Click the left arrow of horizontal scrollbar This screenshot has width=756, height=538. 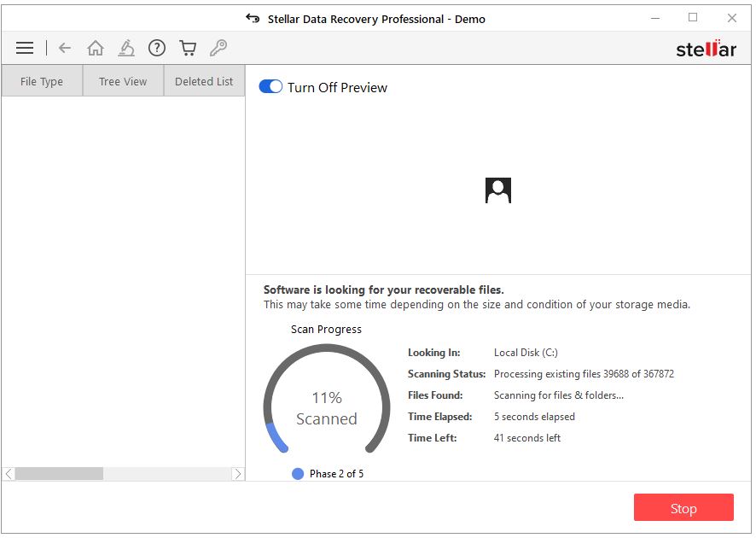click(9, 474)
